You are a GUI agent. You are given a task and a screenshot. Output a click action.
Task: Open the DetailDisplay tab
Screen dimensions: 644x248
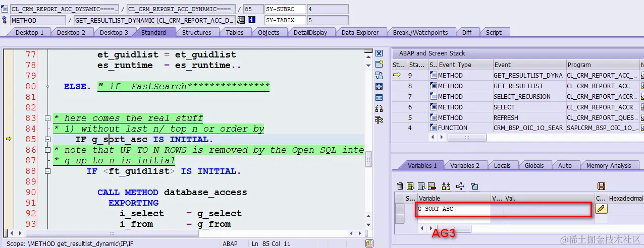click(x=310, y=32)
